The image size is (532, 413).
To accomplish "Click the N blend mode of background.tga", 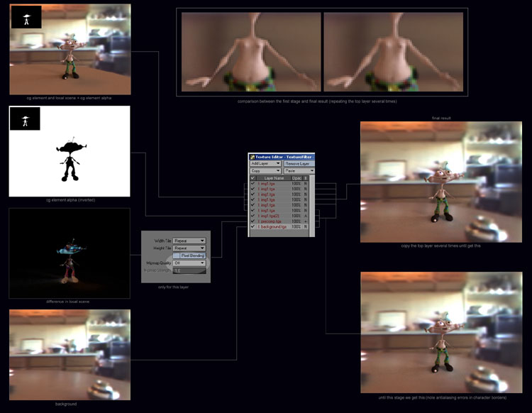I will (x=305, y=226).
